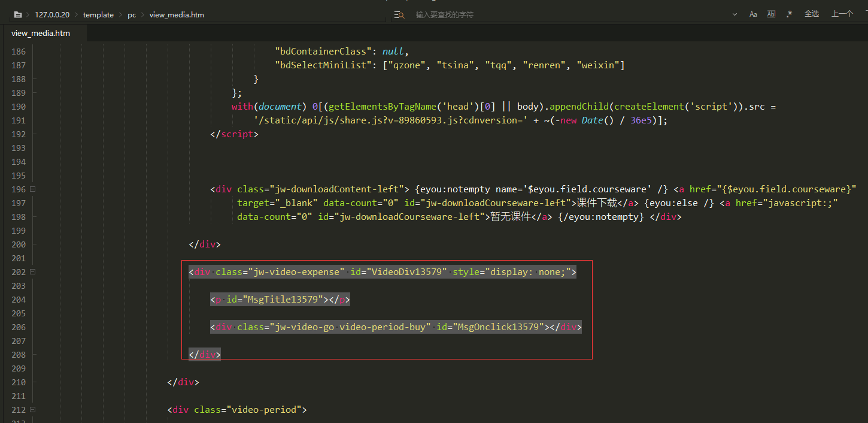Click the pc folder breadcrumb
The height and width of the screenshot is (423, 868).
pyautogui.click(x=132, y=15)
